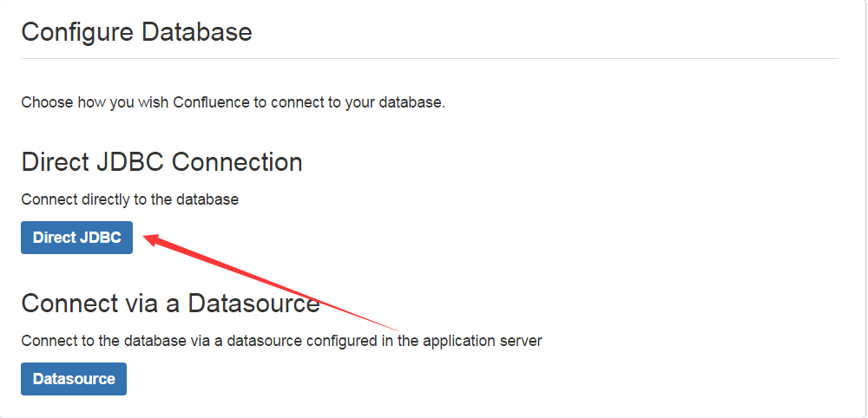Click the Direct JDBC button
The image size is (868, 418).
pyautogui.click(x=76, y=238)
